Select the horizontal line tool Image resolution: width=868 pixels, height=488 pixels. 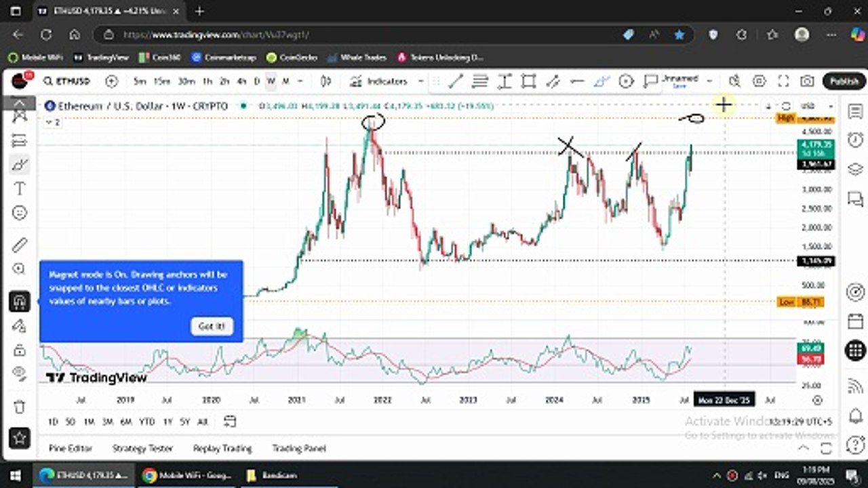point(577,81)
